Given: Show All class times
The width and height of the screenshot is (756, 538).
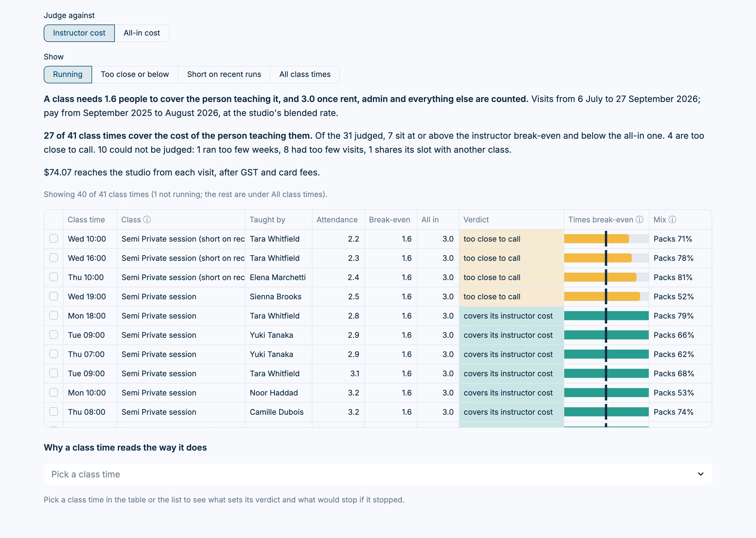Looking at the screenshot, I should click(305, 75).
